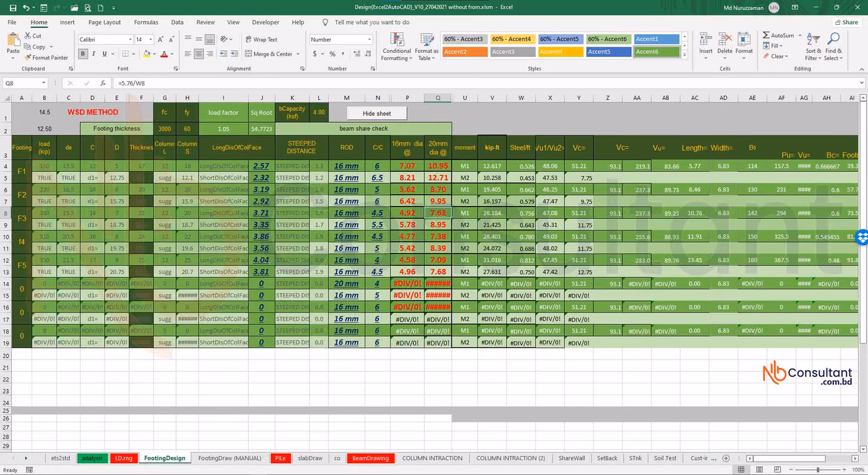Open the font size dropdown
Screen dimensions: 868x475
151,40
